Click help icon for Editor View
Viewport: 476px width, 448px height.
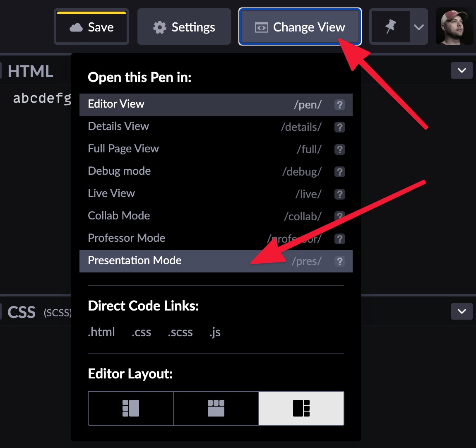(340, 105)
